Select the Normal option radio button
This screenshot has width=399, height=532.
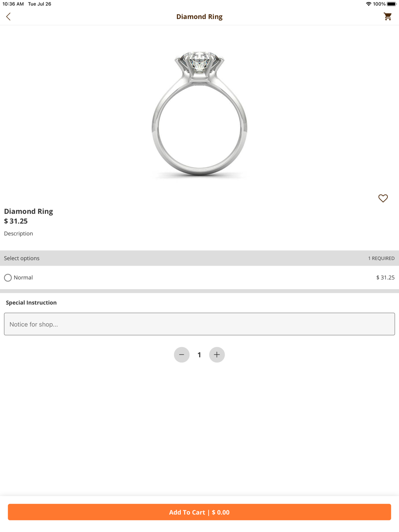coord(8,278)
